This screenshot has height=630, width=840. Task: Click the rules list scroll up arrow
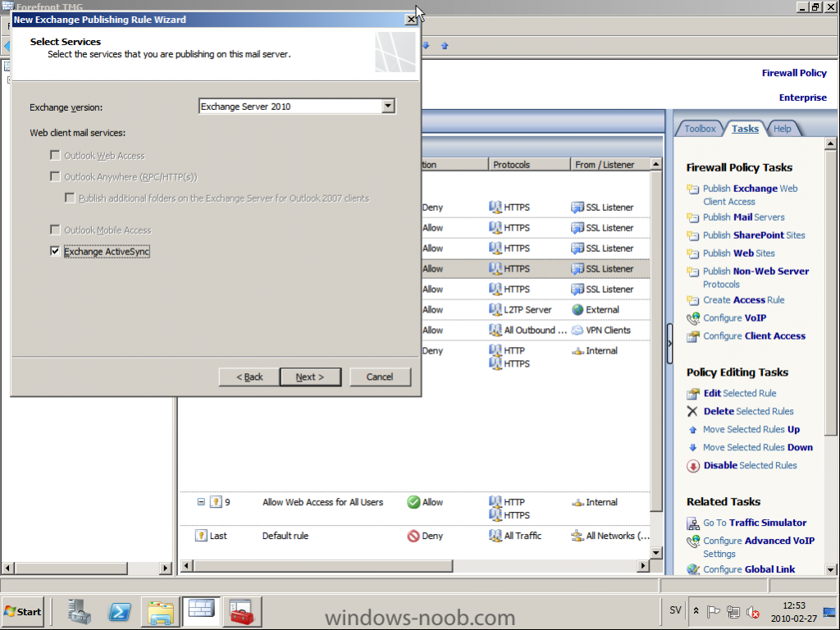655,163
